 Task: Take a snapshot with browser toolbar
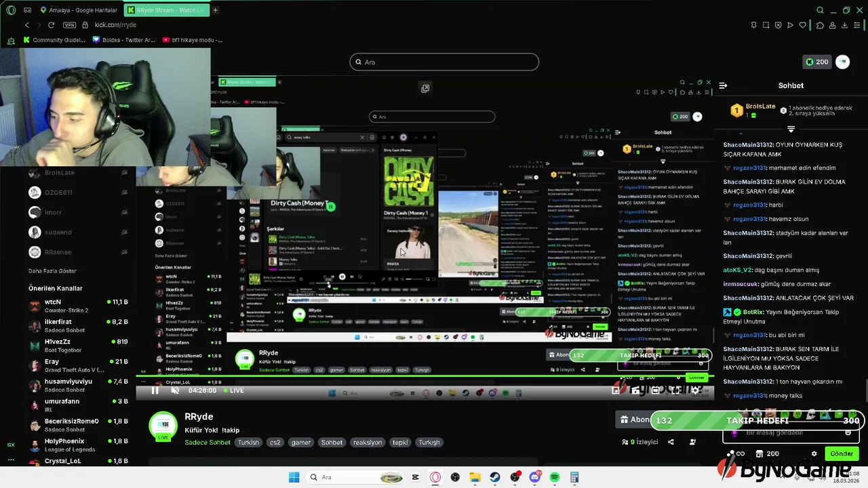(766, 25)
